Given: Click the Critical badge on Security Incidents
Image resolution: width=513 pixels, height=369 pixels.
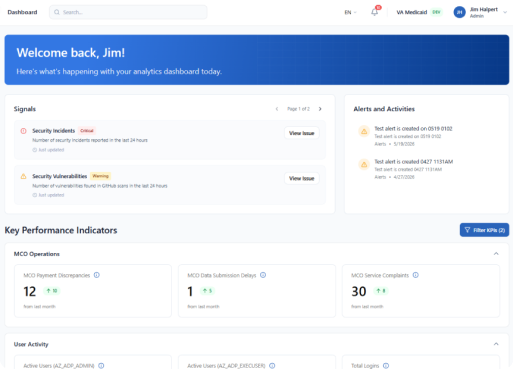Looking at the screenshot, I should [87, 131].
